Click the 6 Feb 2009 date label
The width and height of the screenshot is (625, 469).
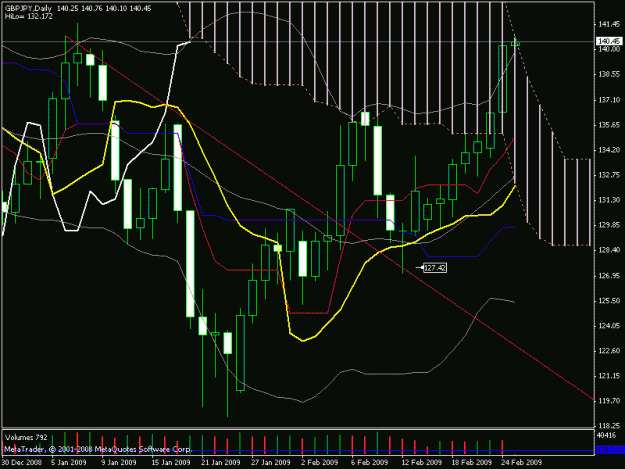[369, 462]
